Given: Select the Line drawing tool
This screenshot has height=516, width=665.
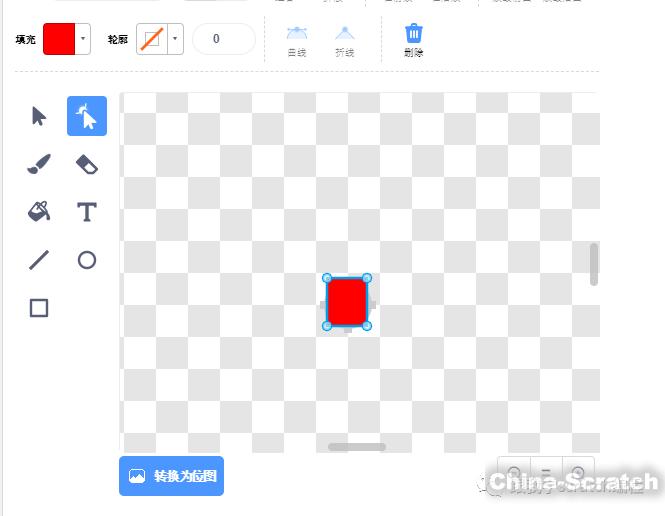Looking at the screenshot, I should coord(39,260).
